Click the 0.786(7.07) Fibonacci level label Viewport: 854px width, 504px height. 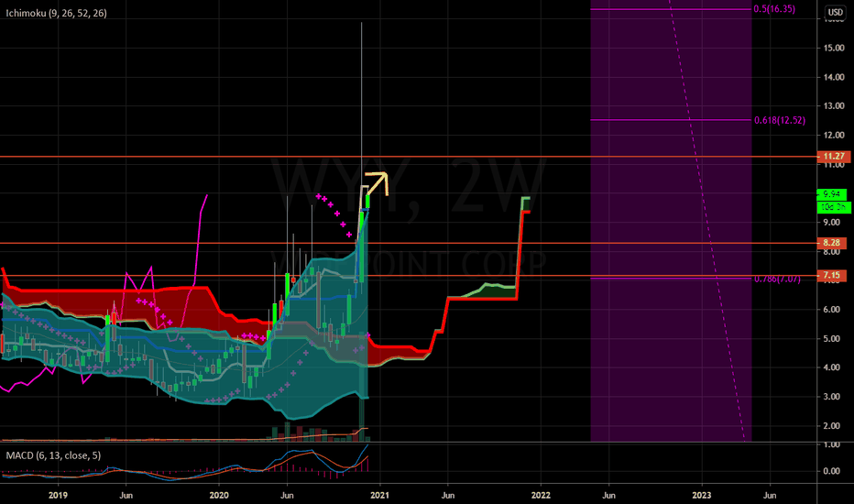click(x=777, y=279)
